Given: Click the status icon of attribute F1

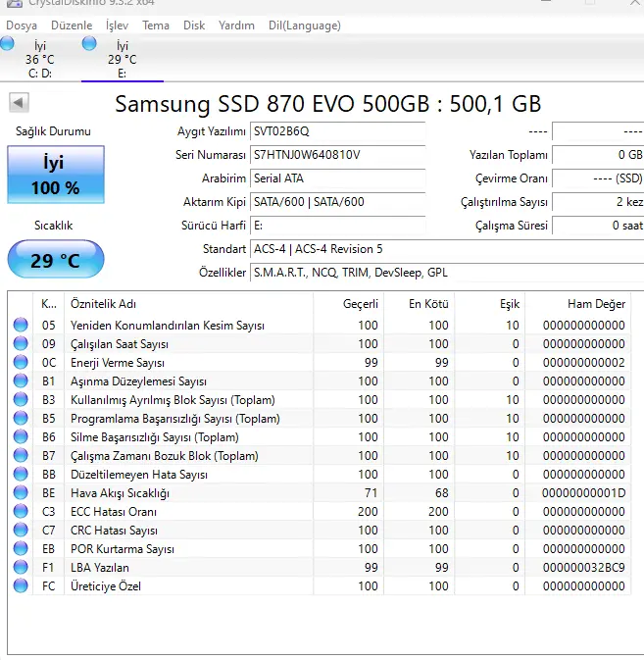Looking at the screenshot, I should (x=21, y=567).
